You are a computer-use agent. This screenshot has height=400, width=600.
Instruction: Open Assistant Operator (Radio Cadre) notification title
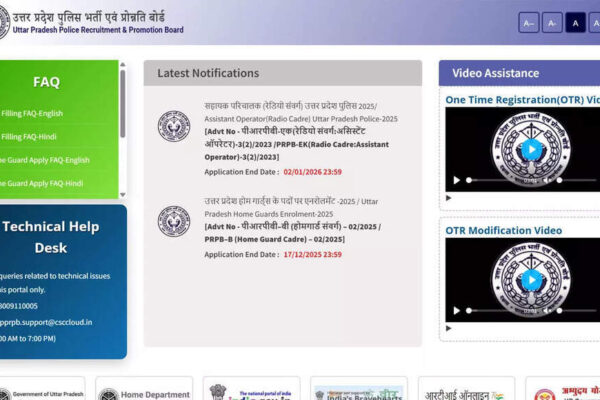tap(301, 112)
